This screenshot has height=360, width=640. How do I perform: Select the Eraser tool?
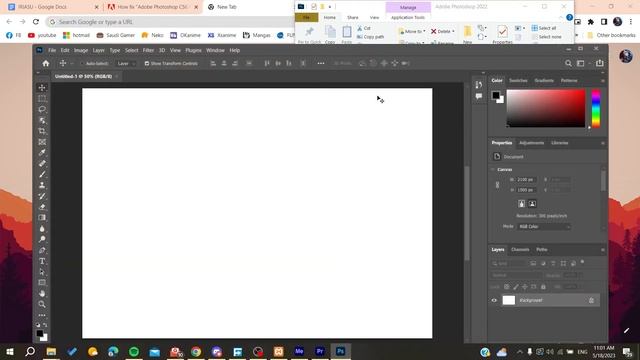(42, 207)
